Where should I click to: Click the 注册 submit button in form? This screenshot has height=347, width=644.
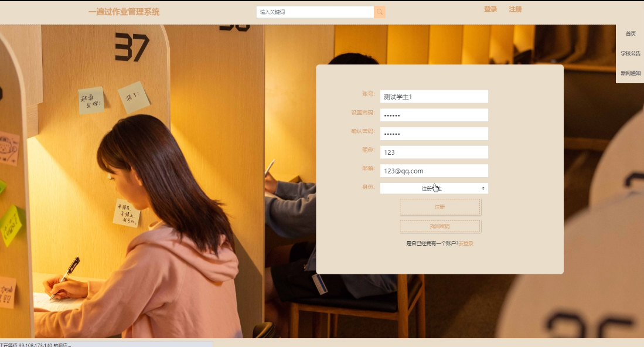click(440, 207)
